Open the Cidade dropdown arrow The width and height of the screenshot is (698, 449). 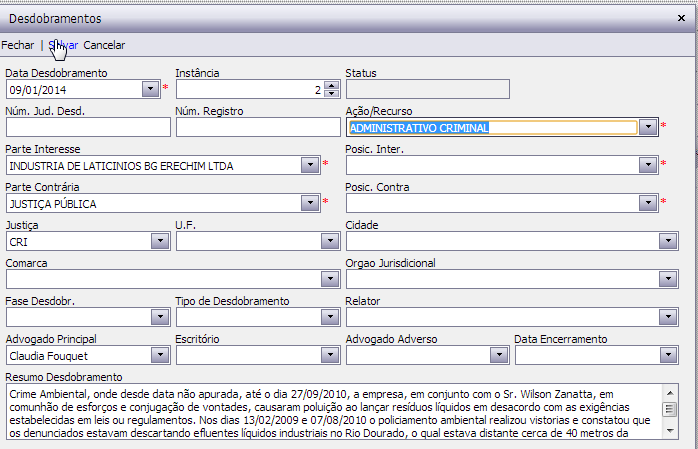(x=668, y=241)
